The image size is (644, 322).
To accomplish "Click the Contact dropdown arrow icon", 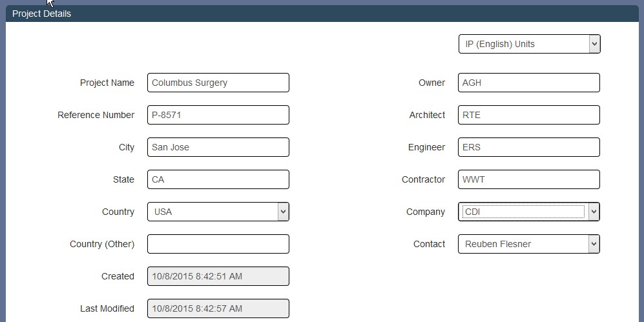I will [x=594, y=244].
